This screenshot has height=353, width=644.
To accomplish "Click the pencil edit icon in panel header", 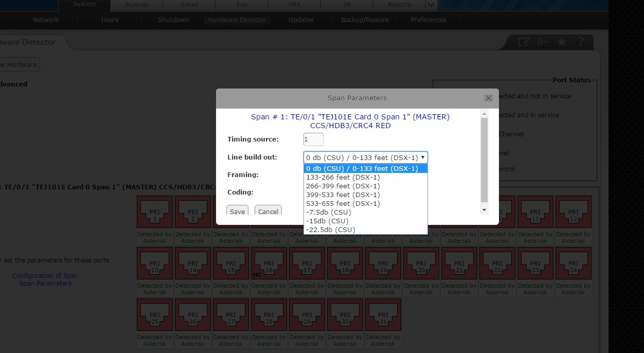I will 523,42.
